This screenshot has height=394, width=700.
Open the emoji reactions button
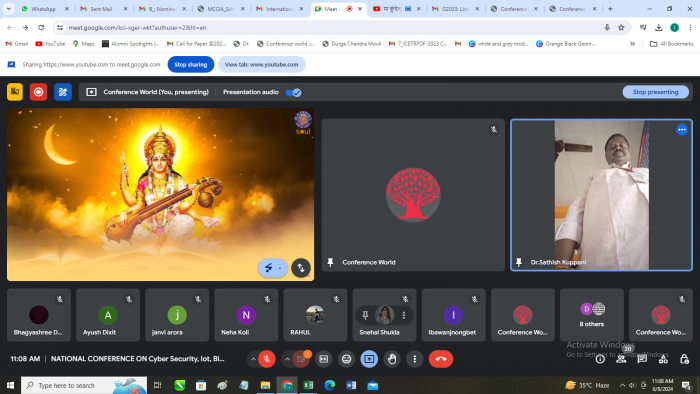(x=346, y=359)
